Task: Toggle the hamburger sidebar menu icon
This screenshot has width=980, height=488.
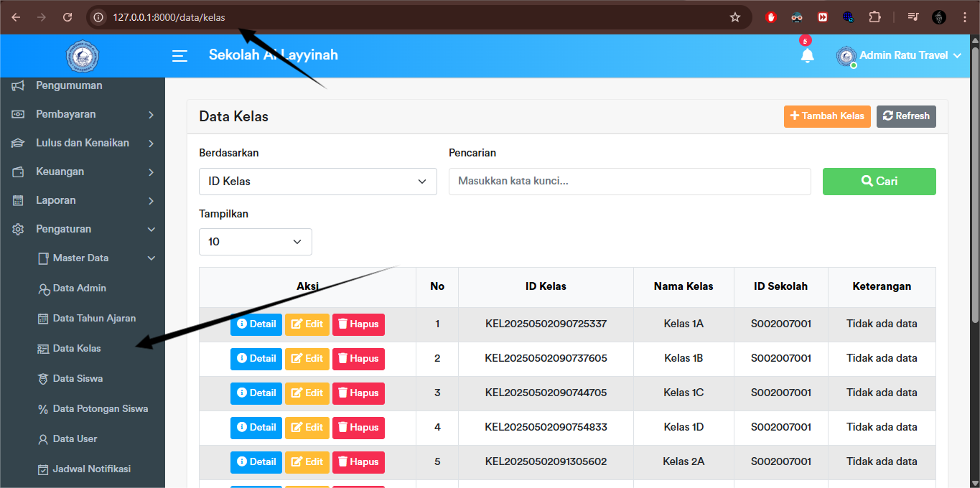Action: tap(179, 55)
